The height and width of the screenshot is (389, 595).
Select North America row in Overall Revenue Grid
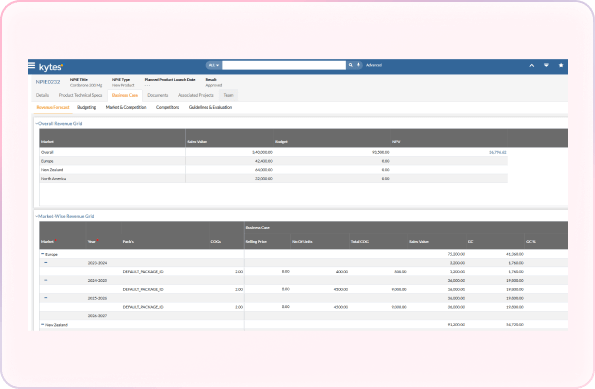pyautogui.click(x=273, y=178)
